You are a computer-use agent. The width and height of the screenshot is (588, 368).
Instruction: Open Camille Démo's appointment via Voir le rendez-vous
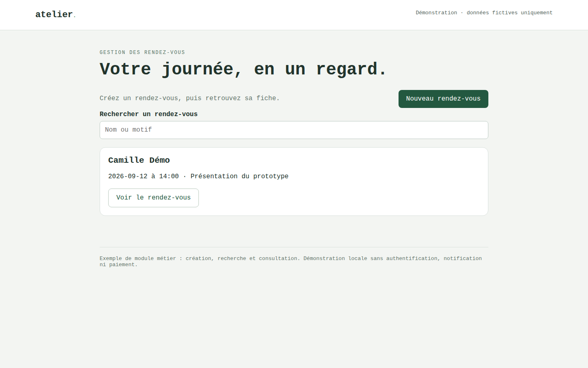pyautogui.click(x=154, y=198)
